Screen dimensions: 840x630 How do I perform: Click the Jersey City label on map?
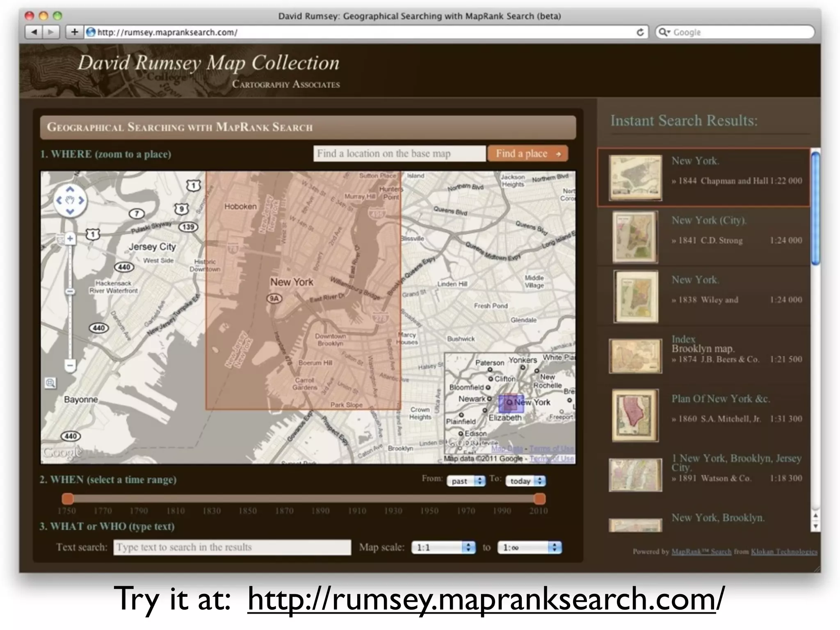click(152, 247)
